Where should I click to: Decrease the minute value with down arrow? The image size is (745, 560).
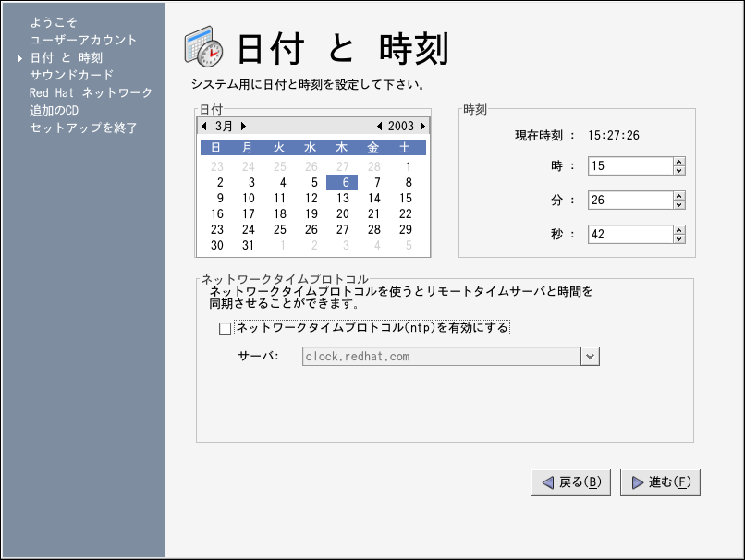[679, 205]
